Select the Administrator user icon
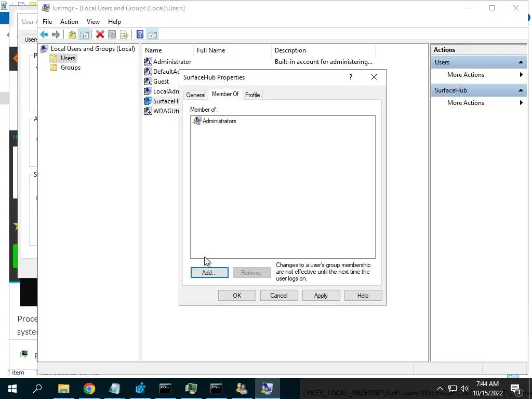Screen dimensions: 532x399 pos(148,61)
